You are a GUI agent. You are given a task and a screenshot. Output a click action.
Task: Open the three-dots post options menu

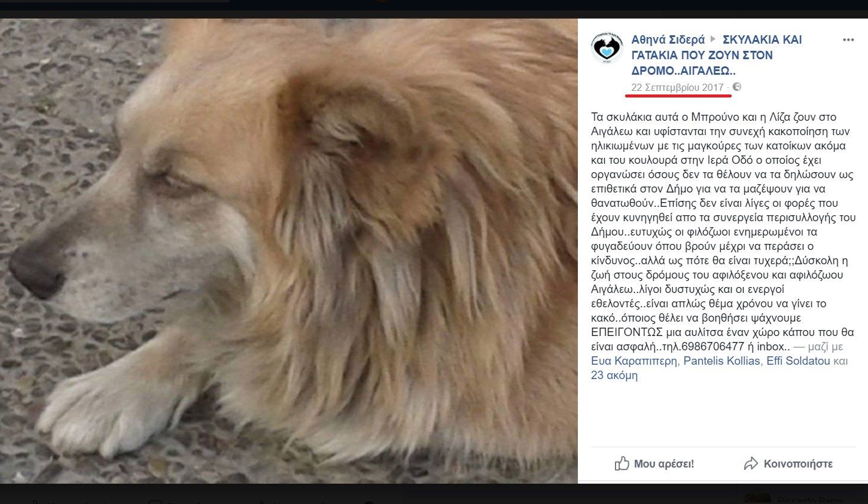pyautogui.click(x=848, y=40)
